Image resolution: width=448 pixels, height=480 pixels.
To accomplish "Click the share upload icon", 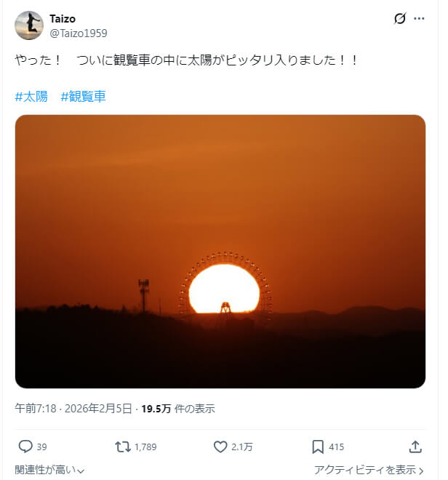I will coord(416,447).
